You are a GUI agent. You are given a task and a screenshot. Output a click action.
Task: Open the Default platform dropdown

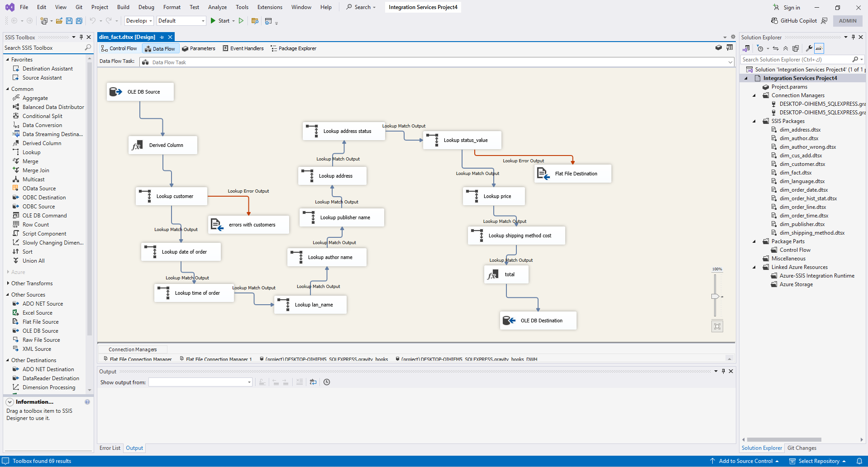point(181,21)
